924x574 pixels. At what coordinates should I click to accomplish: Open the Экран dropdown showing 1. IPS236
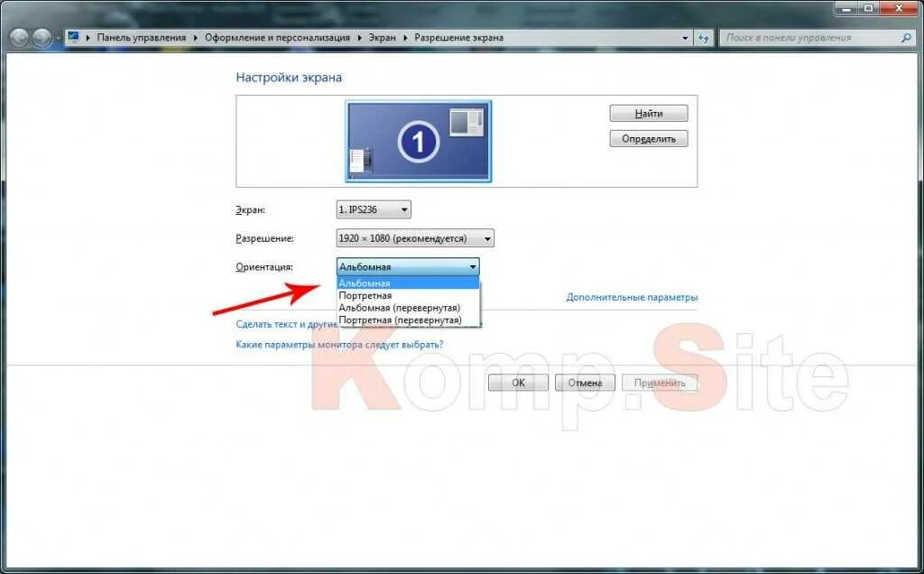point(374,209)
